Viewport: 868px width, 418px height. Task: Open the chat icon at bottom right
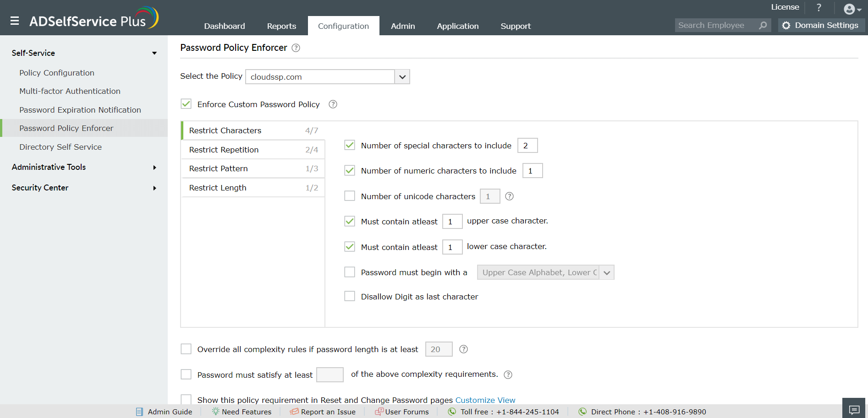point(854,409)
